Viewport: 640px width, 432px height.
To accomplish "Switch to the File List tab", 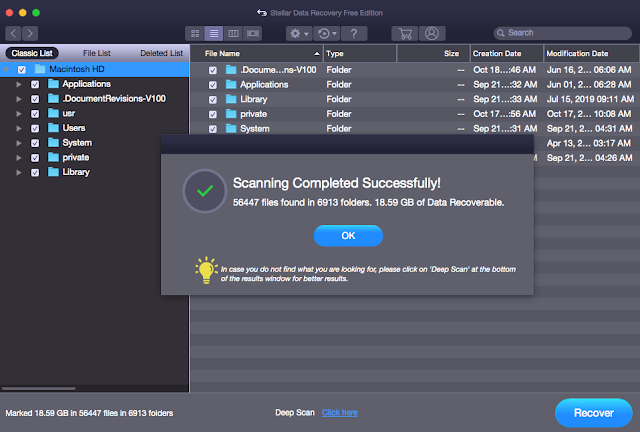I will (97, 52).
